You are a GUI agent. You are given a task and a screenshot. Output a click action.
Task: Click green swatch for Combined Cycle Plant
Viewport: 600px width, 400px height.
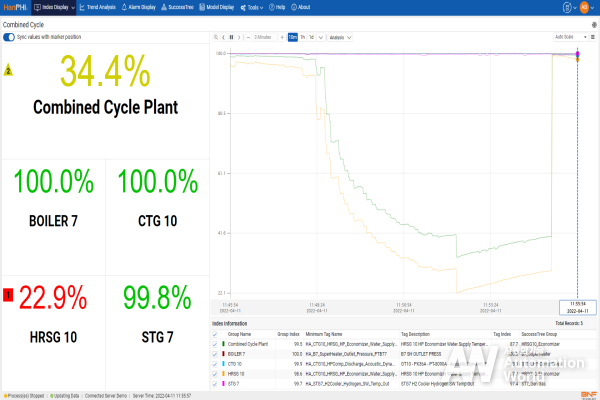(x=223, y=344)
